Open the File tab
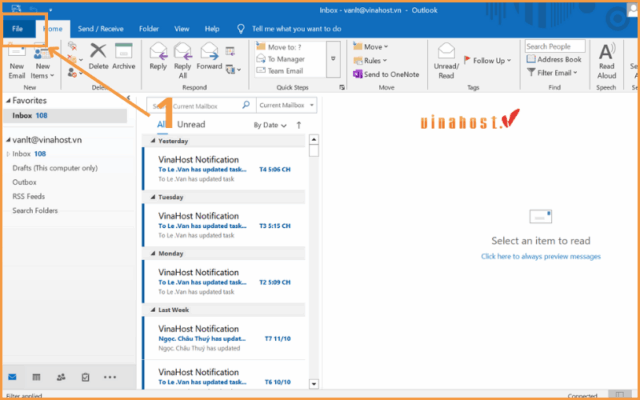 tap(17, 29)
